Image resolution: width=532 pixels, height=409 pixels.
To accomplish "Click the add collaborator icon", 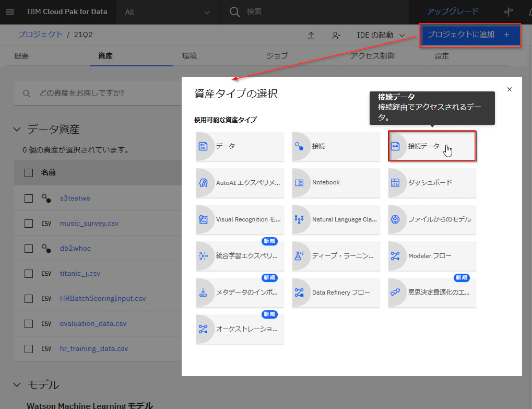I will click(x=336, y=36).
